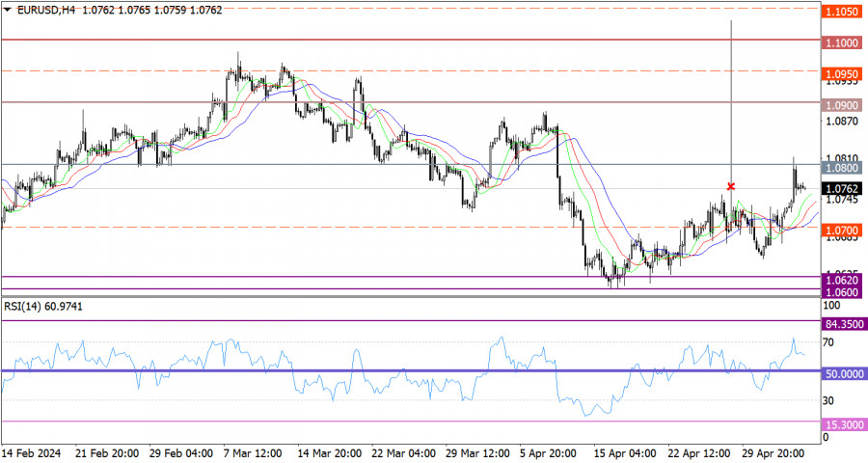This screenshot has height=463, width=868.
Task: Select the 1.0800 price level label
Action: coord(841,168)
